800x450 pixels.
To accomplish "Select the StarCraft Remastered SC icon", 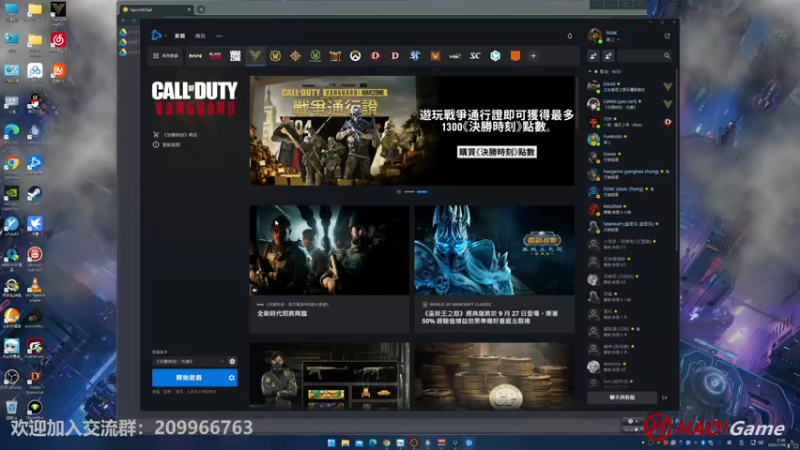I will tap(475, 56).
